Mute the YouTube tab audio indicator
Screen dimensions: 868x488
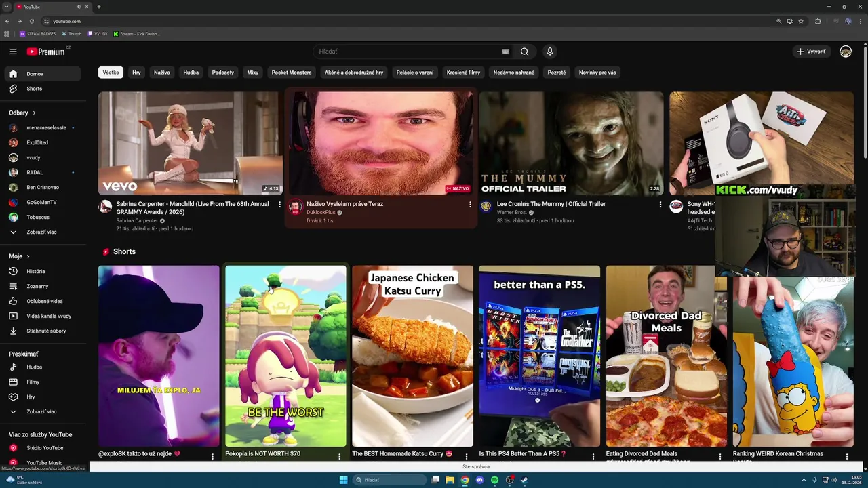[79, 7]
